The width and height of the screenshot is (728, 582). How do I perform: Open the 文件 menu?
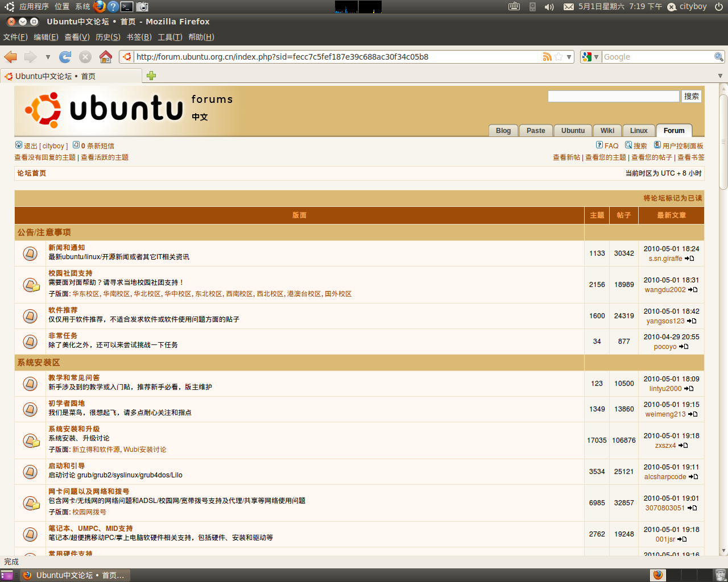[x=15, y=37]
